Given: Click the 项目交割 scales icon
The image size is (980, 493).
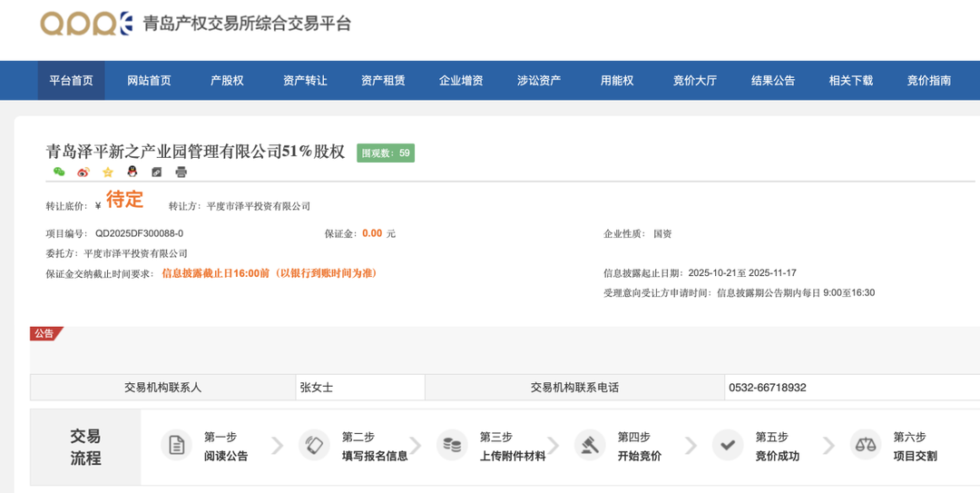Looking at the screenshot, I should pyautogui.click(x=866, y=446).
